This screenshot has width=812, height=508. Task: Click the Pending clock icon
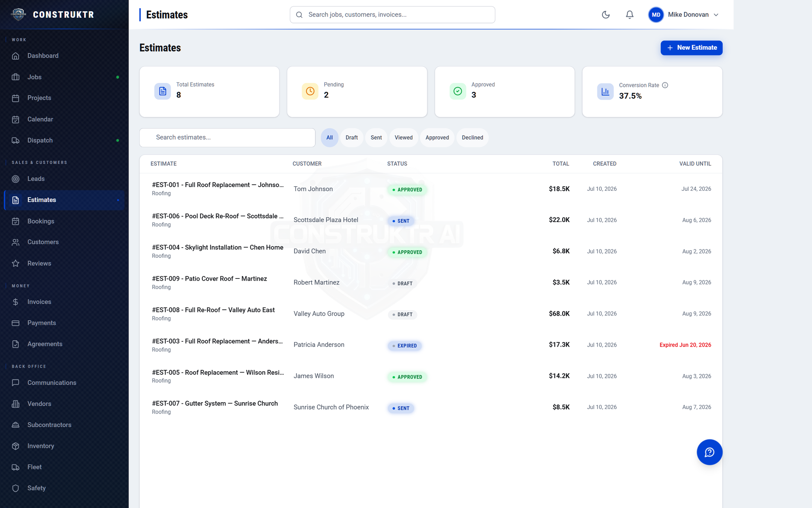(x=310, y=91)
